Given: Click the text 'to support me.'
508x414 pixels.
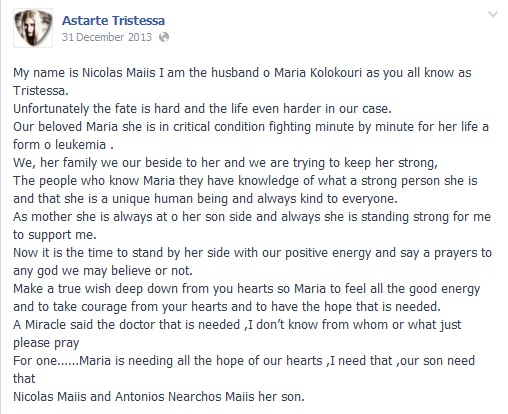Looking at the screenshot, I should [x=55, y=235].
